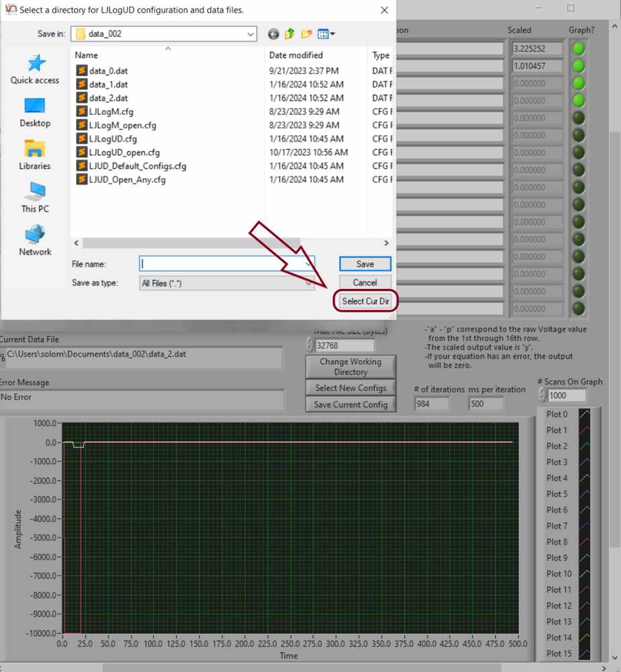The height and width of the screenshot is (672, 621).
Task: Open the Save as type dropdown
Action: [308, 284]
